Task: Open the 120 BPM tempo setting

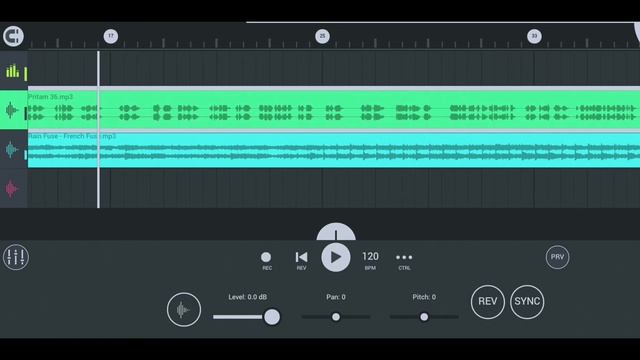Action: 370,260
